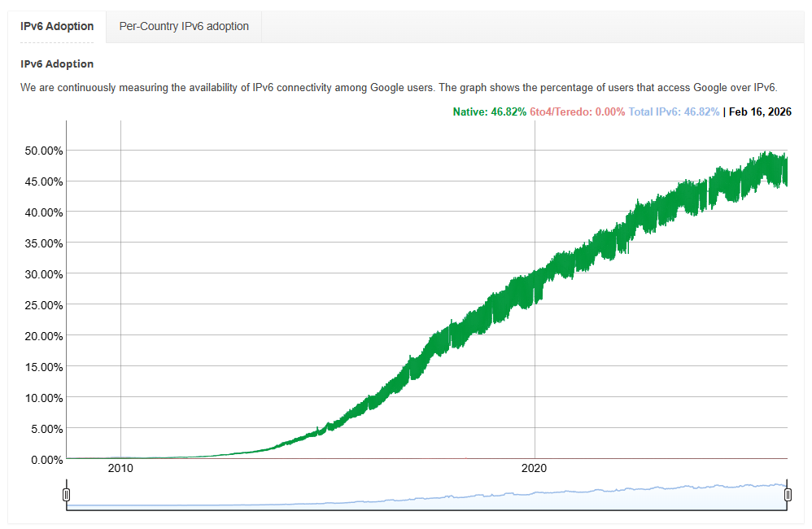Click the blue Total IPv6 legend entry
Viewport: 812px width, 529px height.
coord(674,111)
